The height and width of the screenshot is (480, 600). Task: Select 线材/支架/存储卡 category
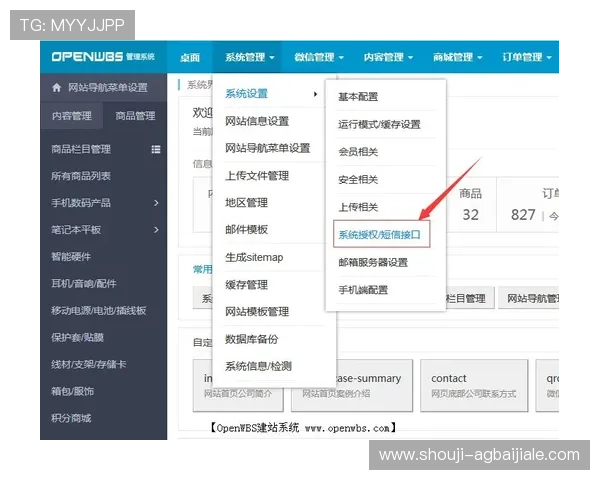click(88, 364)
